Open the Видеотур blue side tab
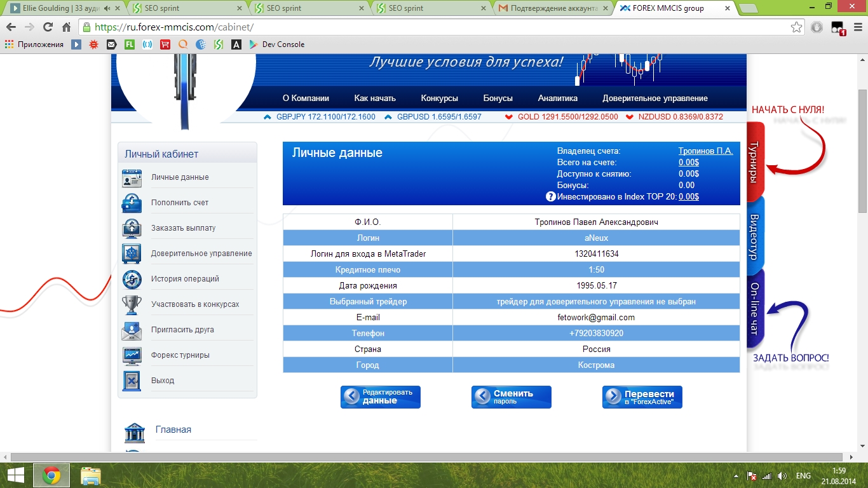 755,235
